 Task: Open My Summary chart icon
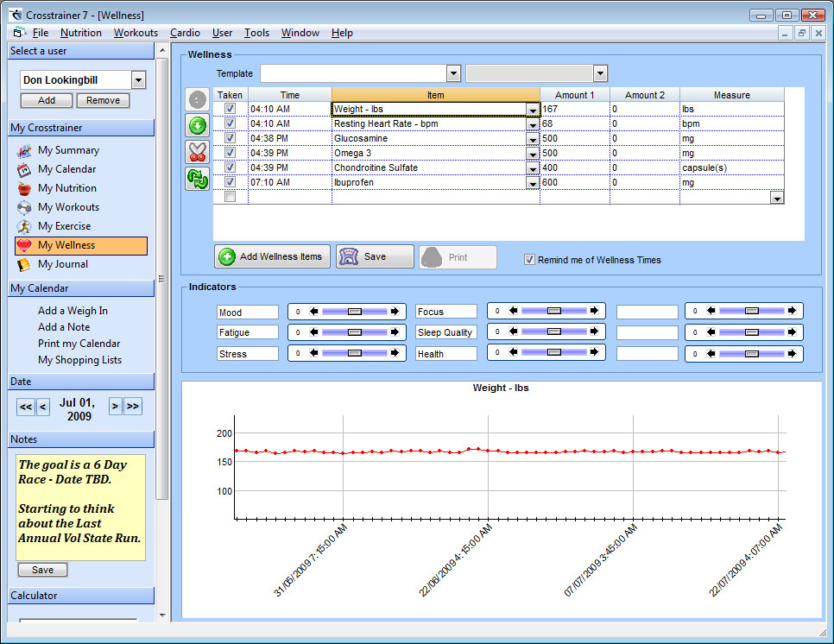pyautogui.click(x=24, y=151)
